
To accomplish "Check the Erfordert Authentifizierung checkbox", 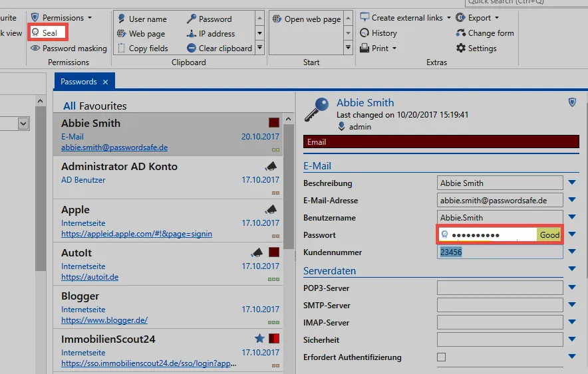I will [442, 357].
